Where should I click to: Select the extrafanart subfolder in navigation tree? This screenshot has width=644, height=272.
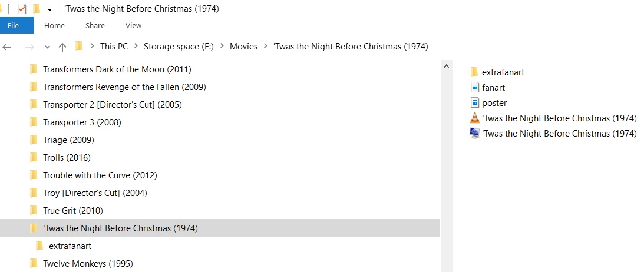[x=70, y=246]
